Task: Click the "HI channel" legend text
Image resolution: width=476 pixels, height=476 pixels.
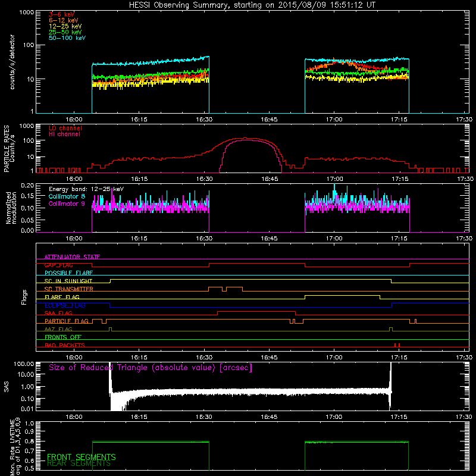Action: [64, 134]
